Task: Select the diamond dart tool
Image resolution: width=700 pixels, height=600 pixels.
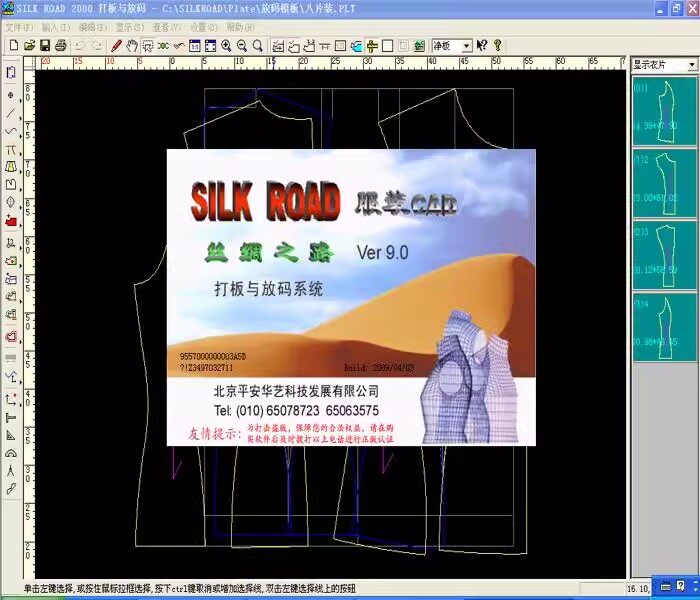Action: coord(11,202)
